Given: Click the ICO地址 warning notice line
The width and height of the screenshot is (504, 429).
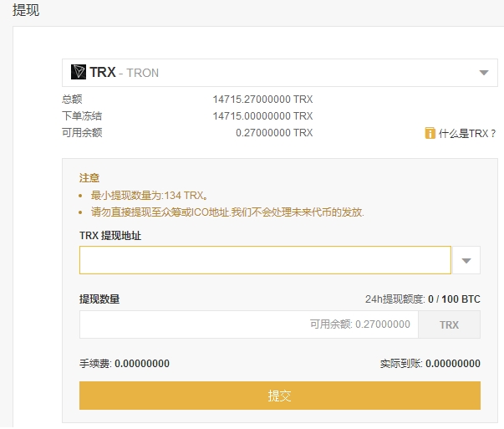Looking at the screenshot, I should point(227,212).
